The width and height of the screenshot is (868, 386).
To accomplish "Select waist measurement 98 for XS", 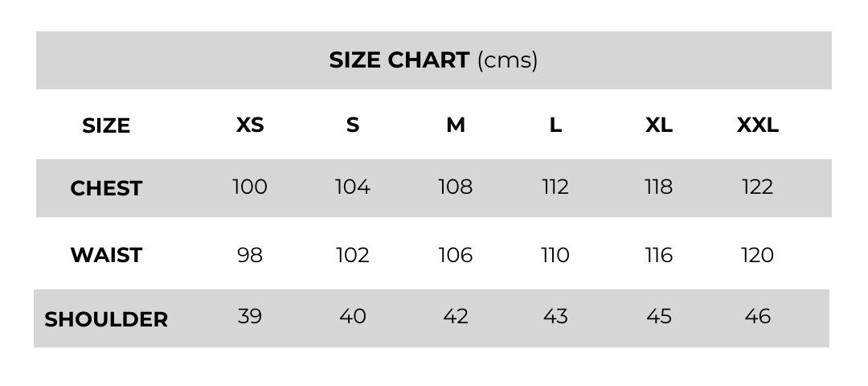I will (249, 255).
